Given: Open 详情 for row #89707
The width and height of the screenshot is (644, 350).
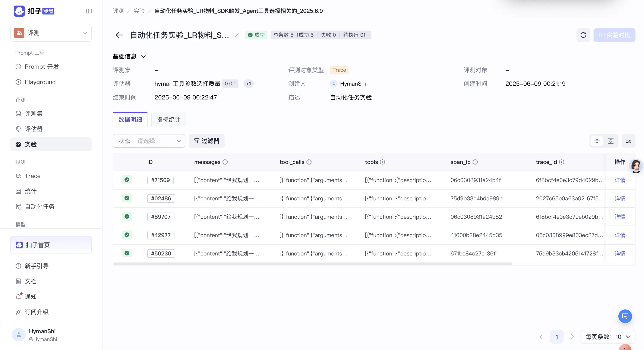Looking at the screenshot, I should coord(620,217).
